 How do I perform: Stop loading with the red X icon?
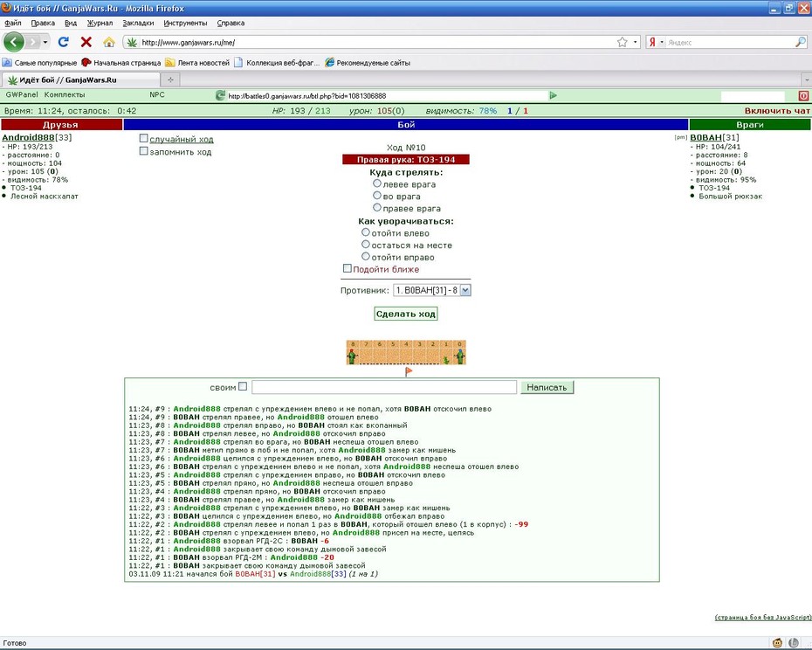86,42
